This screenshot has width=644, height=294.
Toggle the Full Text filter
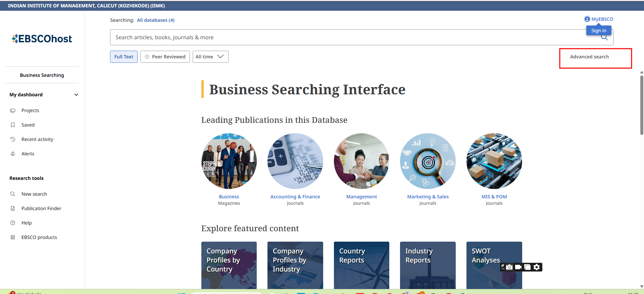tap(123, 57)
